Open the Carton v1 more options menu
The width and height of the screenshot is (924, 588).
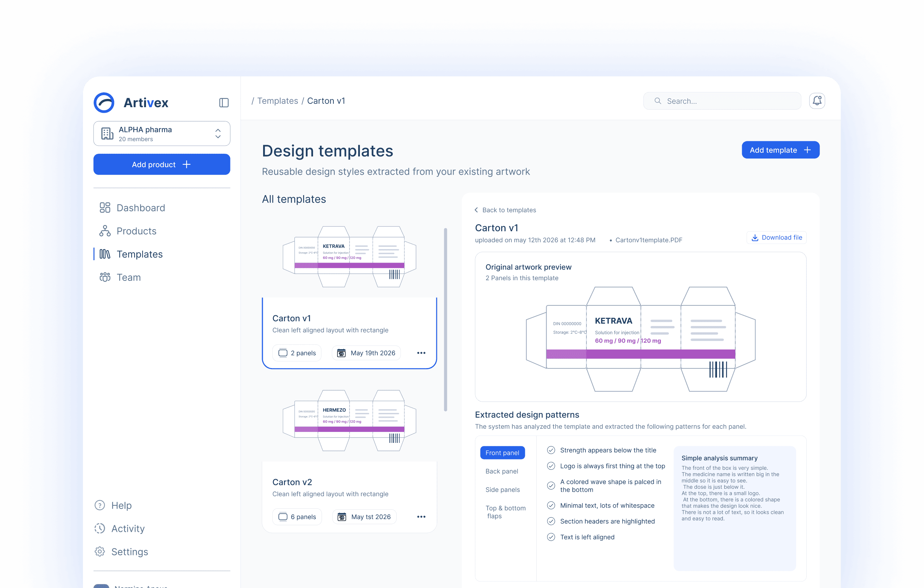click(421, 353)
